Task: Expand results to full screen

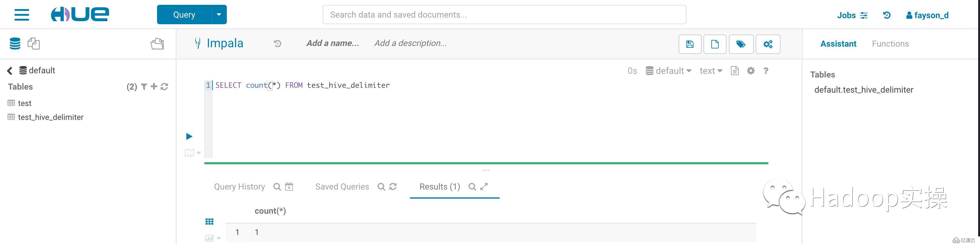Action: coord(484,186)
